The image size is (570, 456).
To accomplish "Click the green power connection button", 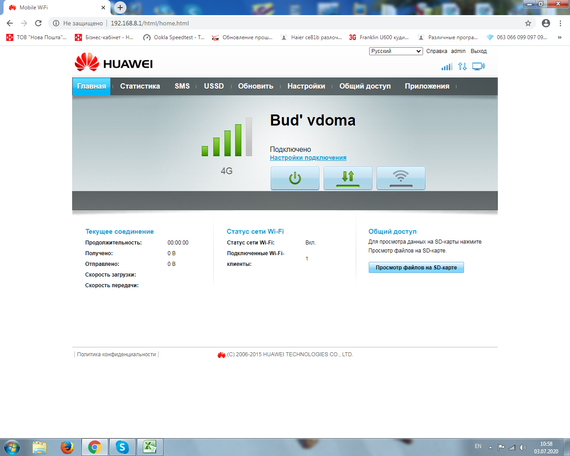I will click(295, 178).
